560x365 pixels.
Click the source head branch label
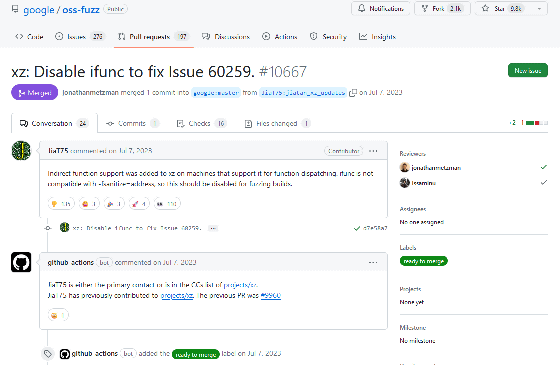(302, 92)
